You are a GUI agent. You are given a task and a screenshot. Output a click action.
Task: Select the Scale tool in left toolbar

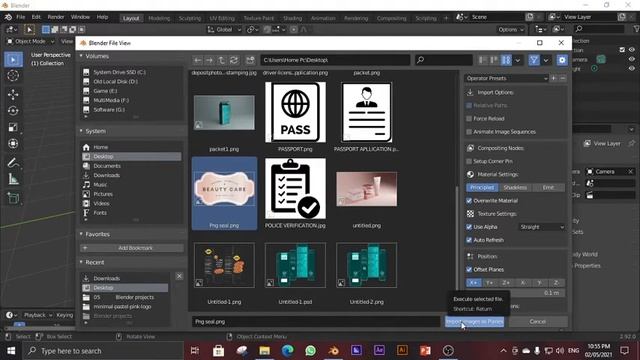[13, 127]
